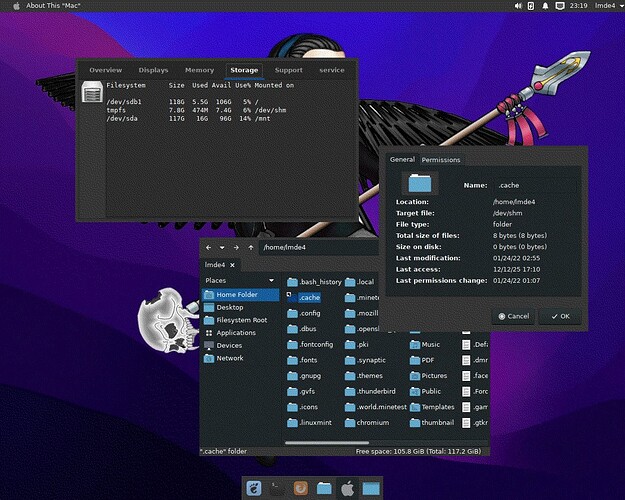The height and width of the screenshot is (500, 625).
Task: Open Filesystem Root in Places
Action: [x=235, y=320]
